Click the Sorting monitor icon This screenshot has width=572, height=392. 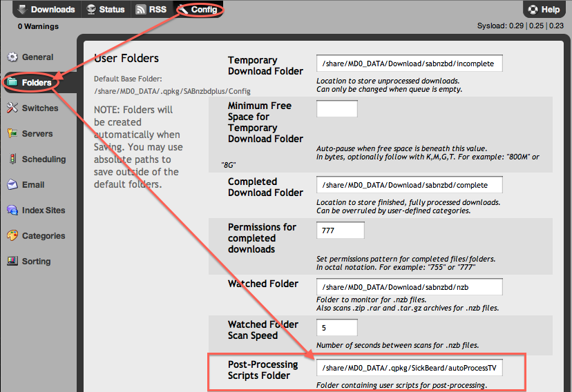(12, 261)
